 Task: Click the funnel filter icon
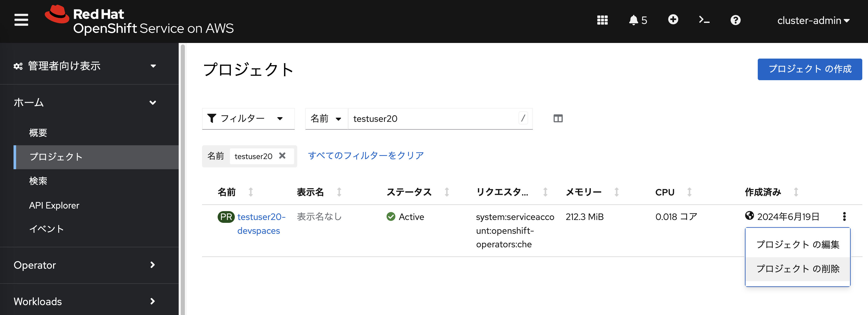point(212,118)
